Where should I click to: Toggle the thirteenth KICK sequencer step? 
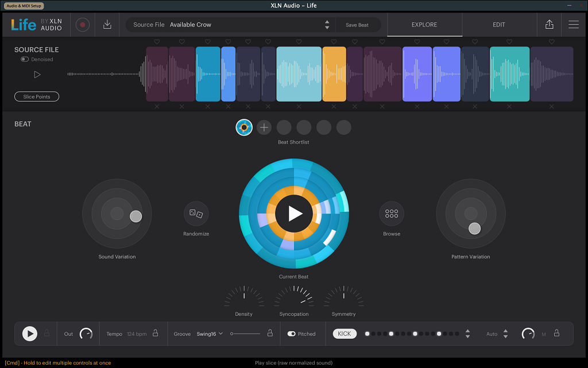pos(439,334)
